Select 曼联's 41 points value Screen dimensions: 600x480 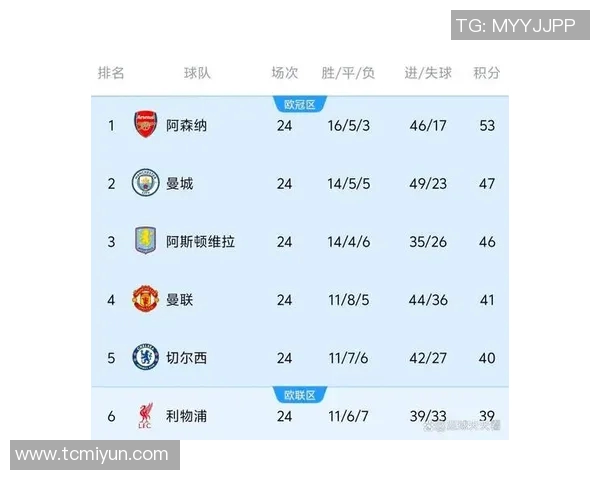tap(487, 300)
